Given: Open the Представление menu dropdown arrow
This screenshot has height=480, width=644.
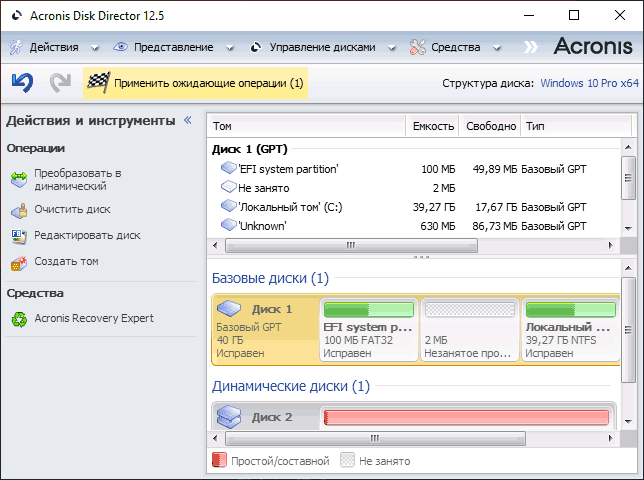Looking at the screenshot, I should pos(230,48).
